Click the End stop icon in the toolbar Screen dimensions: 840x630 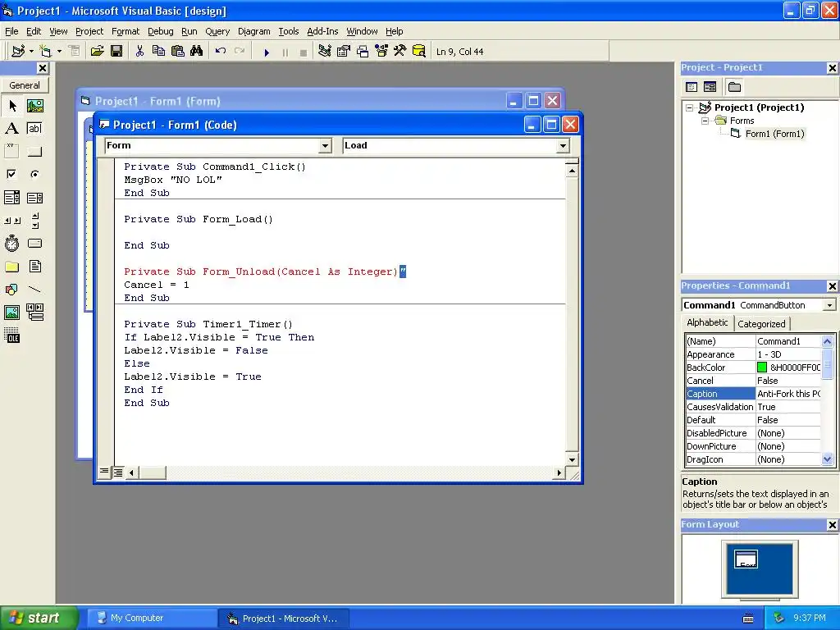click(304, 52)
